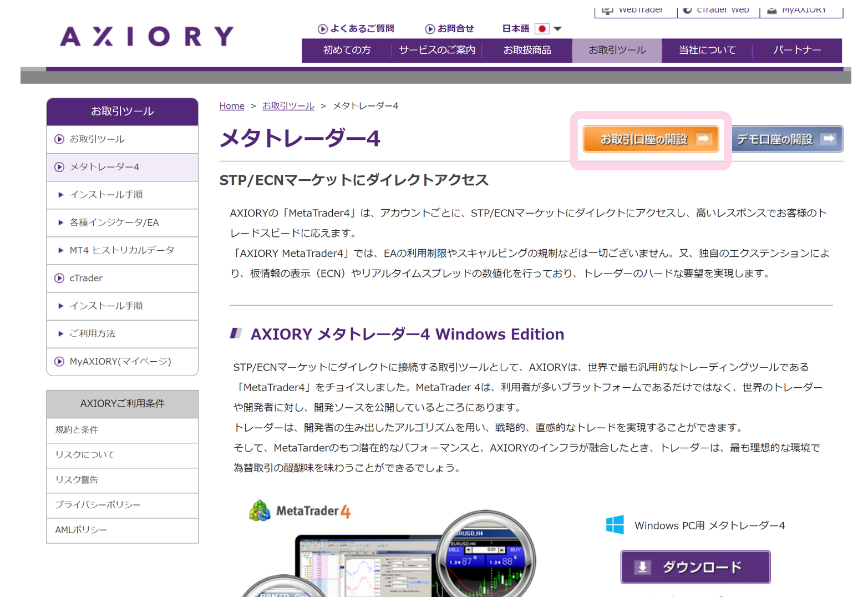This screenshot has width=868, height=597.
Task: Click text Windows PC用 メタトレーダー4
Action: [709, 525]
